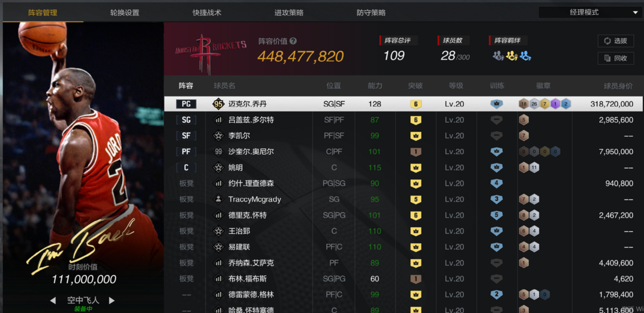Screen dimensions: 644x313
Task: Open the 经理模式 dropdown
Action: (589, 13)
